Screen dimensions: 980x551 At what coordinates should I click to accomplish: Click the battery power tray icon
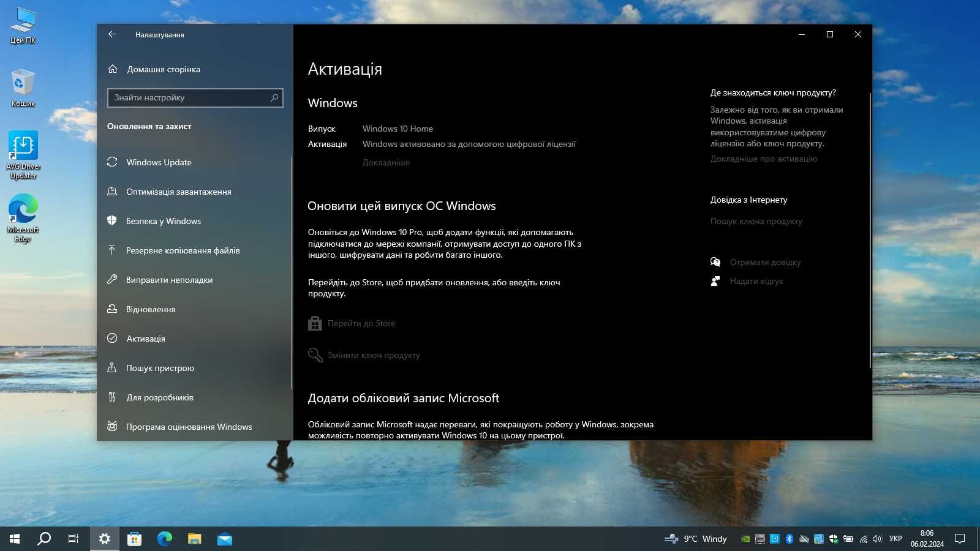[848, 539]
